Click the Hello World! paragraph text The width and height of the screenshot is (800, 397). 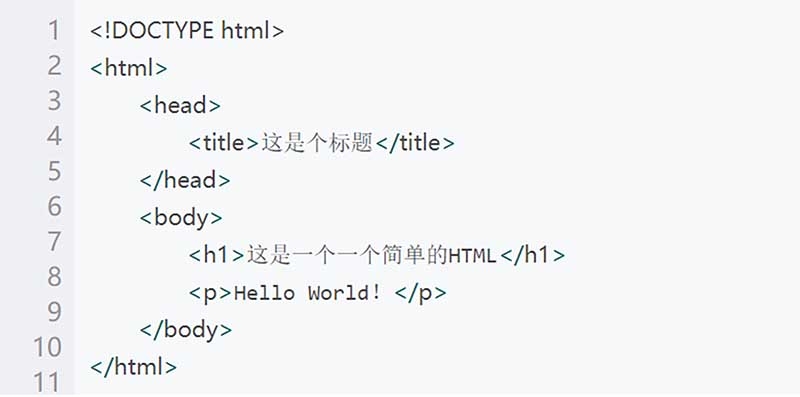pyautogui.click(x=307, y=293)
